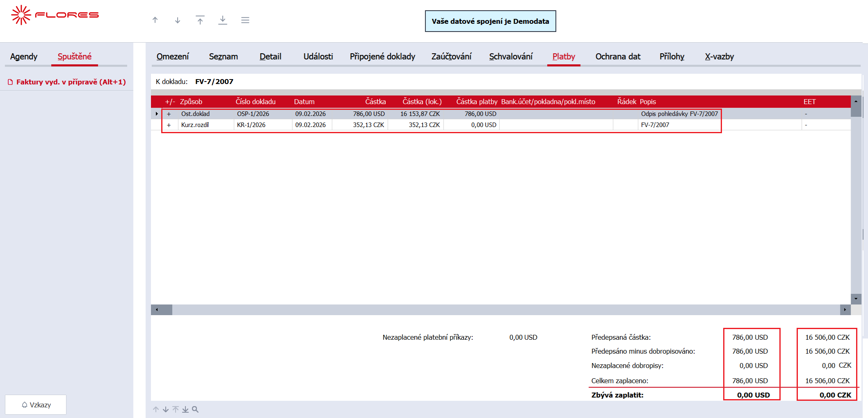The image size is (868, 418).
Task: Jump to first record in top toolbar
Action: click(200, 20)
